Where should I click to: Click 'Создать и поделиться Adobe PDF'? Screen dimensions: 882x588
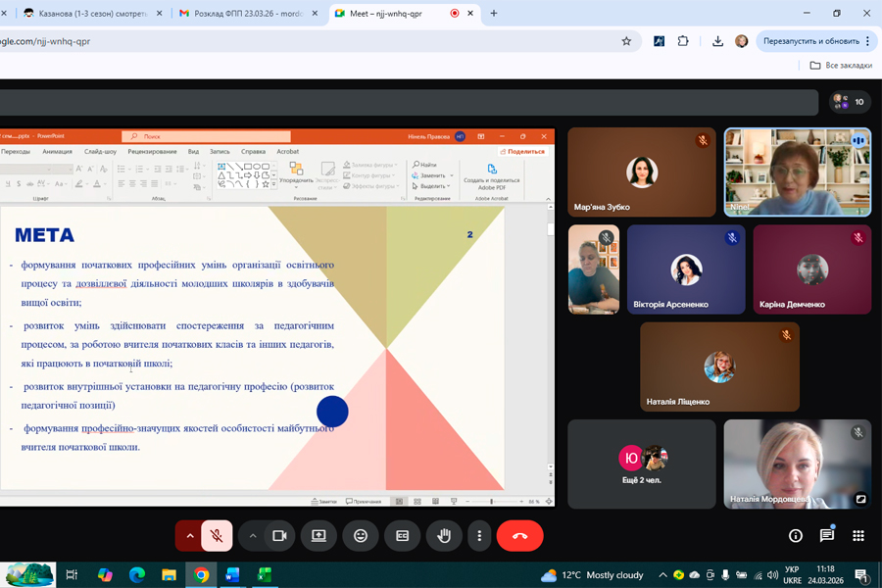click(492, 176)
